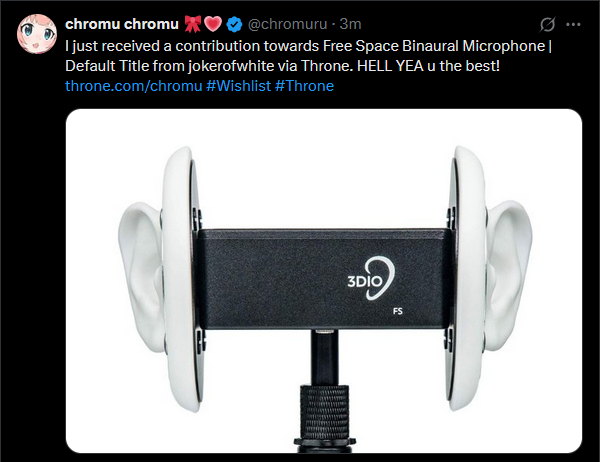Click the HELL YEA u the best text
Viewport: 600px width, 462px height.
click(x=428, y=66)
